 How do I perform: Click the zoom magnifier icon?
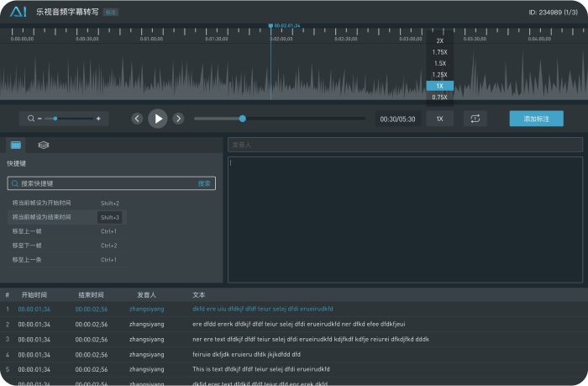31,119
